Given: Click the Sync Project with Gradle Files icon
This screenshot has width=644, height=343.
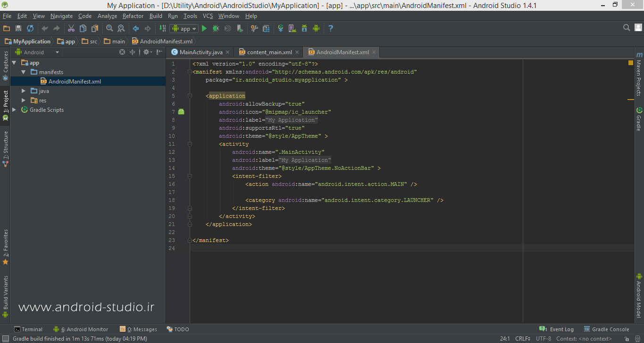Looking at the screenshot, I should click(281, 28).
